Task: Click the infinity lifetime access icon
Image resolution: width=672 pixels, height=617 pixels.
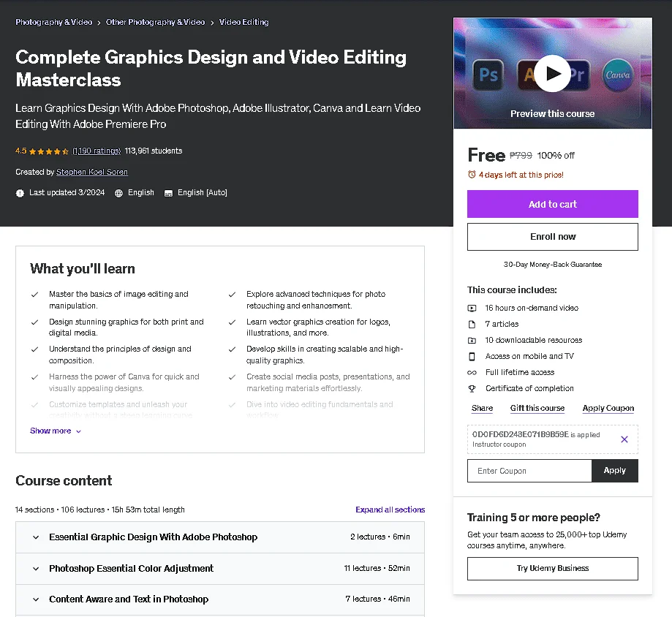Action: click(472, 372)
